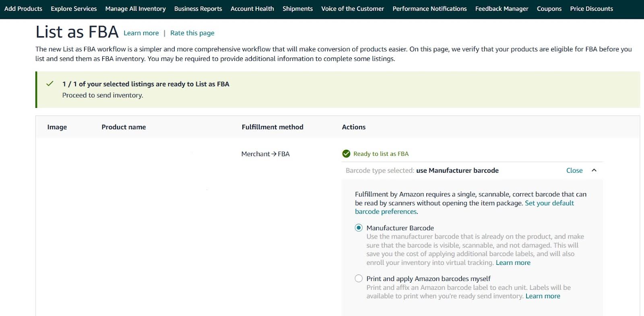Collapse the barcode section with the chevron

coord(594,170)
